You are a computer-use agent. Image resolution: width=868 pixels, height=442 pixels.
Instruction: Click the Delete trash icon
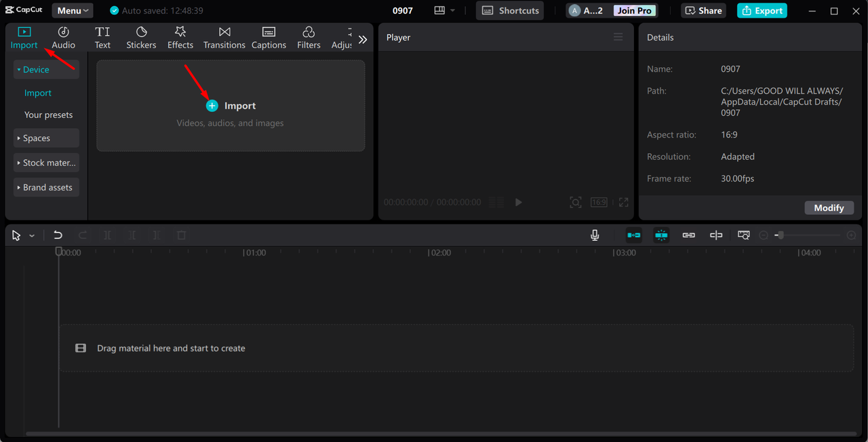click(181, 235)
